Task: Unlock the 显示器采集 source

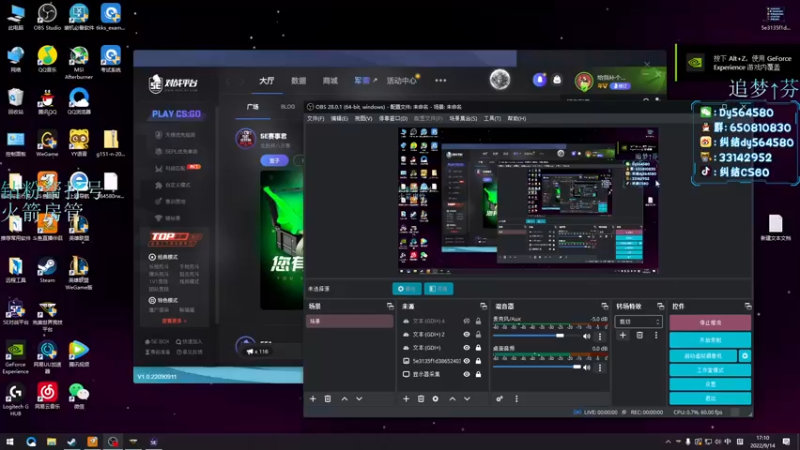Action: 478,374
